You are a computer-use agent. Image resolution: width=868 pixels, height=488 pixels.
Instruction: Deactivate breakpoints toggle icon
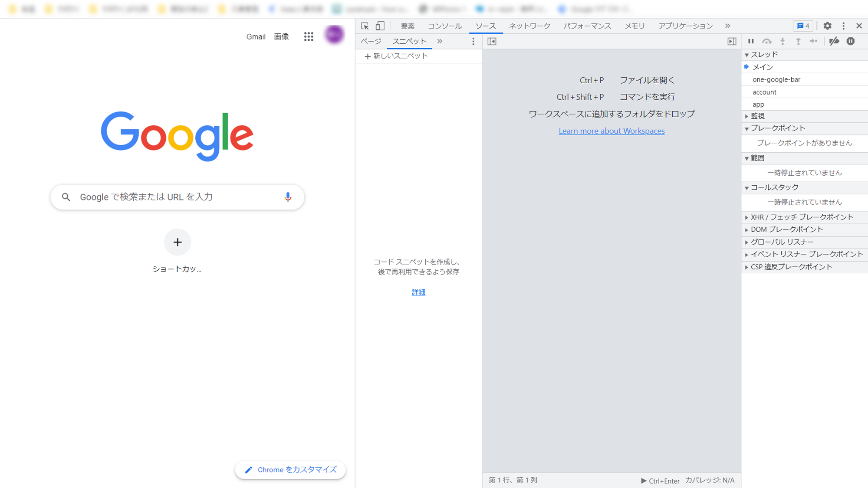point(834,41)
